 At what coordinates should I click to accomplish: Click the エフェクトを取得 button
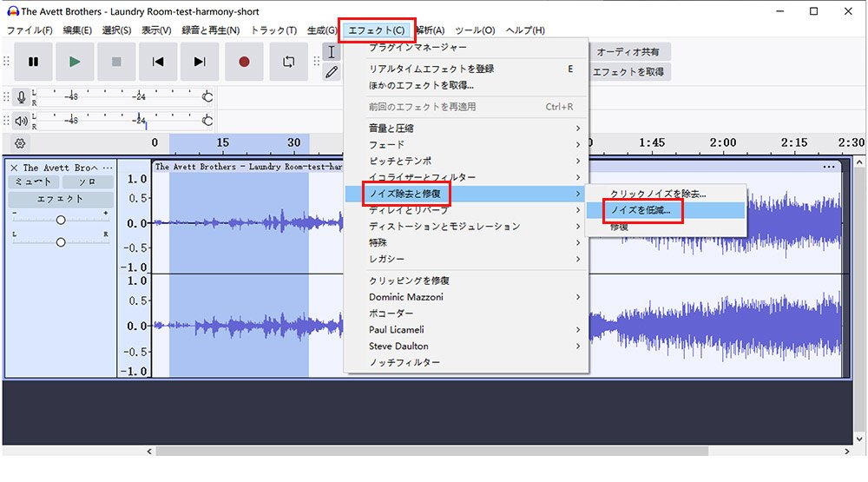click(x=628, y=72)
